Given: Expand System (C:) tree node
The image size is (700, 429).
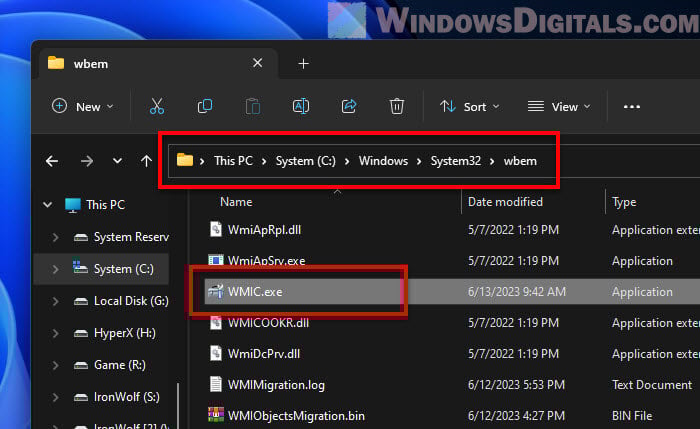Looking at the screenshot, I should pyautogui.click(x=55, y=269).
